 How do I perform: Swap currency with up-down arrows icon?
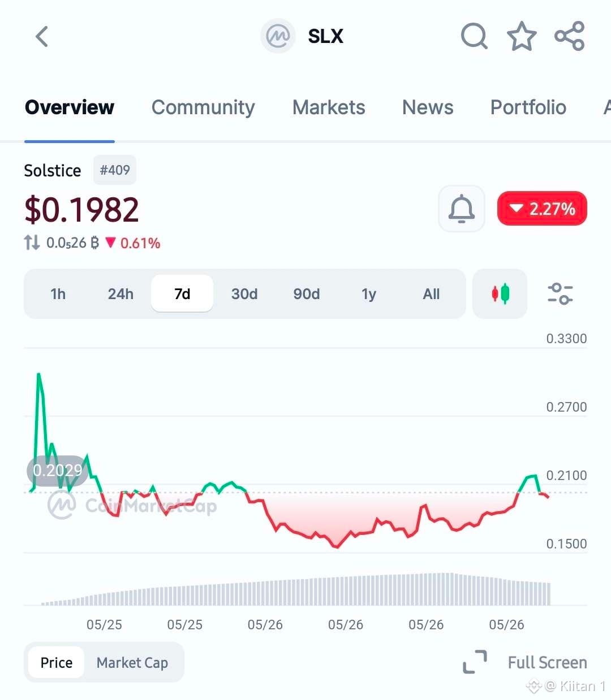pos(32,243)
